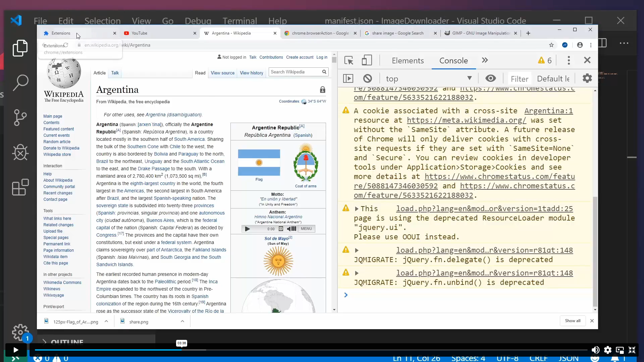Play the Argentine anthem audio

[x=248, y=229]
